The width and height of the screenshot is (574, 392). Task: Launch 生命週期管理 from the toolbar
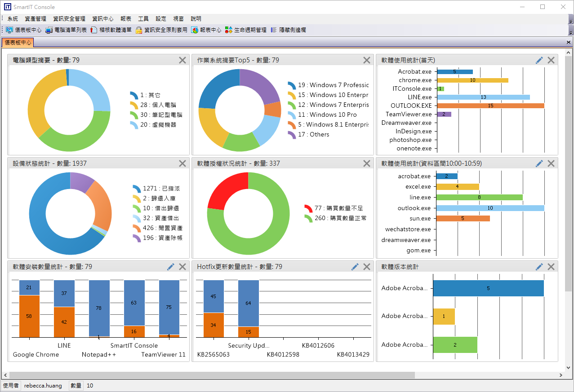tap(246, 30)
